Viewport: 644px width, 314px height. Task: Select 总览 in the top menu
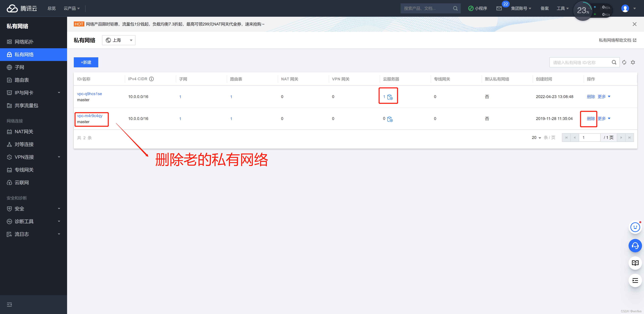point(51,8)
